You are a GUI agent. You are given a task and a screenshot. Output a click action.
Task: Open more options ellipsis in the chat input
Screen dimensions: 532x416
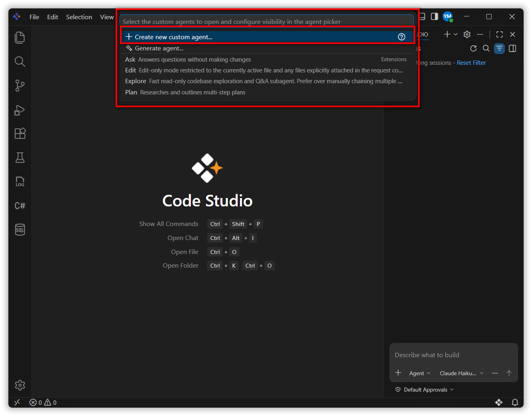click(495, 373)
